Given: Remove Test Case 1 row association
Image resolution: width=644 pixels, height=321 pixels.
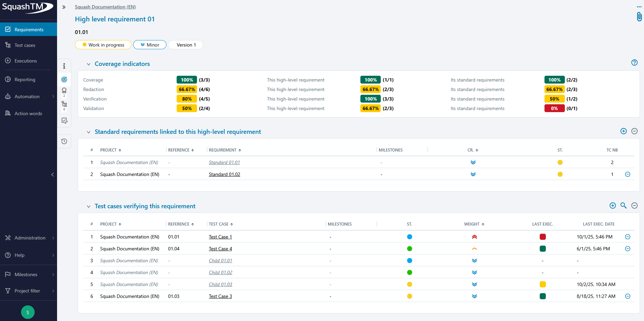Looking at the screenshot, I should coord(627,237).
